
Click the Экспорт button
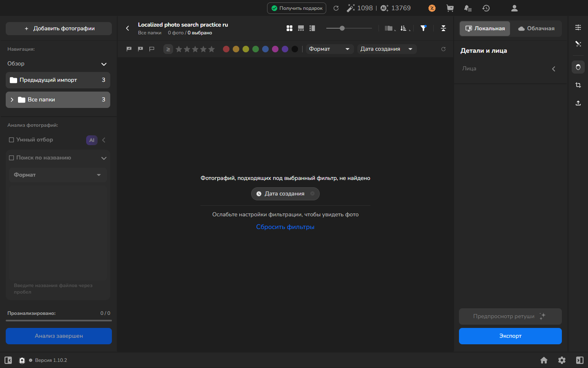click(510, 336)
